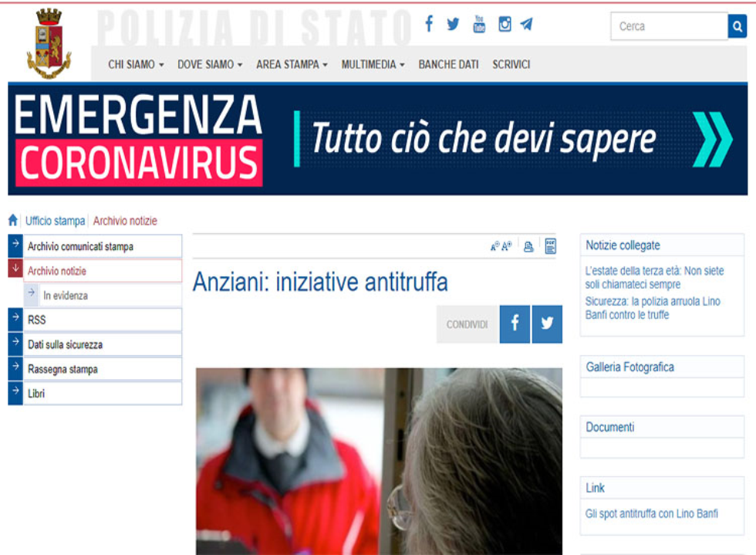Download the article via the PDF icon
Viewport: 756px width, 555px height.
click(x=550, y=246)
